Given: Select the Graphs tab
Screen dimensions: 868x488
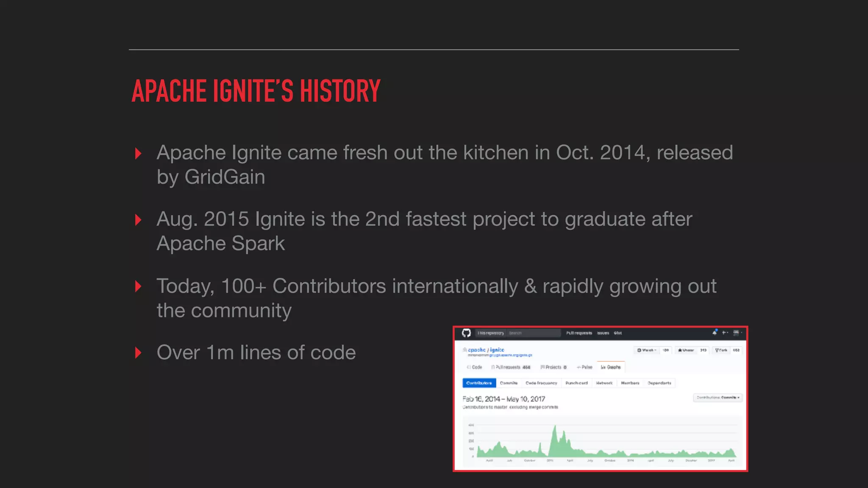Looking at the screenshot, I should [x=611, y=367].
